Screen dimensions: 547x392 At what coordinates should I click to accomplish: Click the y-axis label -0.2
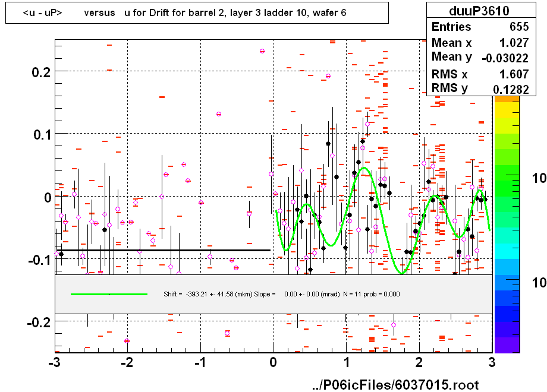point(39,323)
